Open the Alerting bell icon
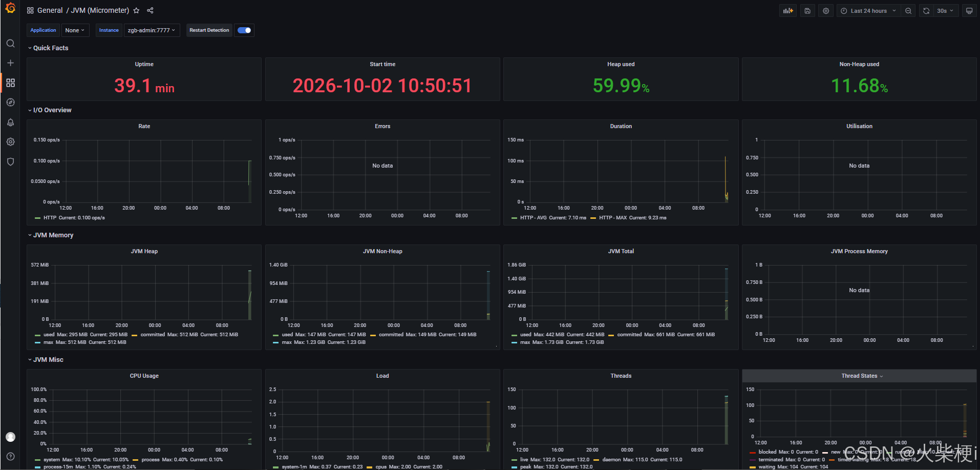The height and width of the screenshot is (470, 980). pos(10,122)
